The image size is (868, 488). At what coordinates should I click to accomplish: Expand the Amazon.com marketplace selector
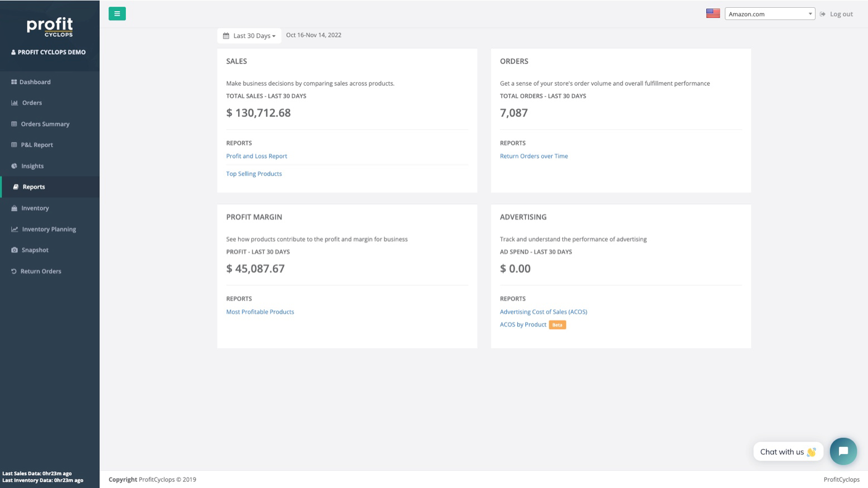[x=769, y=14]
